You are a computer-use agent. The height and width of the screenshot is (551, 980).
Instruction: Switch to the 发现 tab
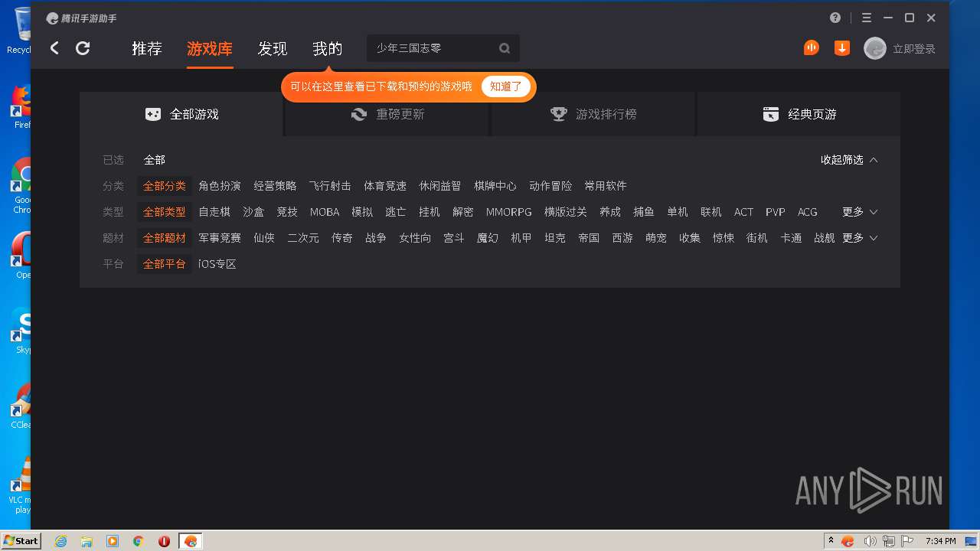tap(273, 48)
